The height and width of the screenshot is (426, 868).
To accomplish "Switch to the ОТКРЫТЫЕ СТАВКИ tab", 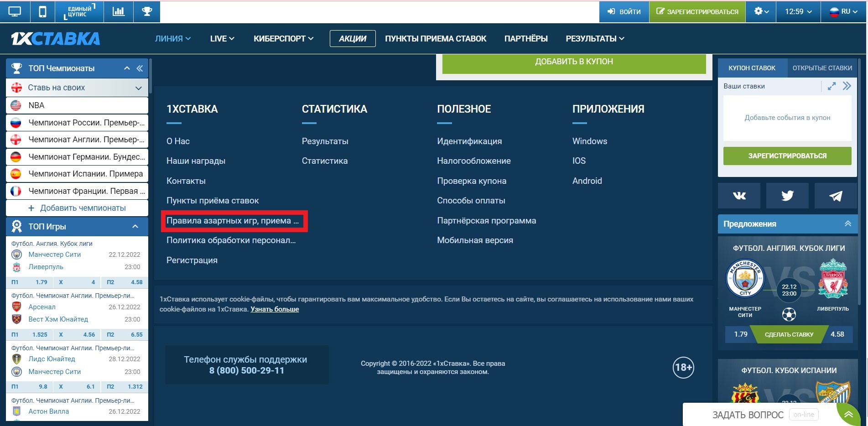I will tap(822, 68).
